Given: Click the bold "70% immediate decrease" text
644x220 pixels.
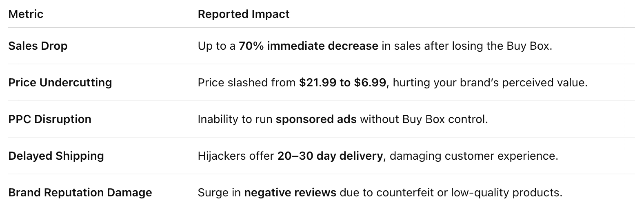Looking at the screenshot, I should pos(308,46).
